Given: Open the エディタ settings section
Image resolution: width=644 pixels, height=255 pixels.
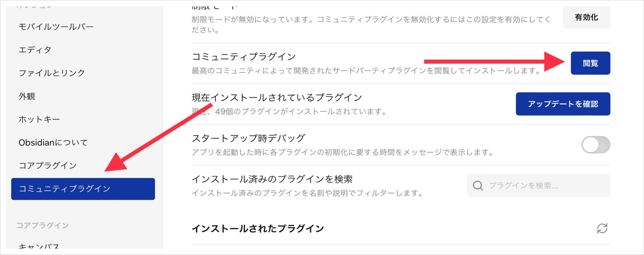Looking at the screenshot, I should coord(35,50).
